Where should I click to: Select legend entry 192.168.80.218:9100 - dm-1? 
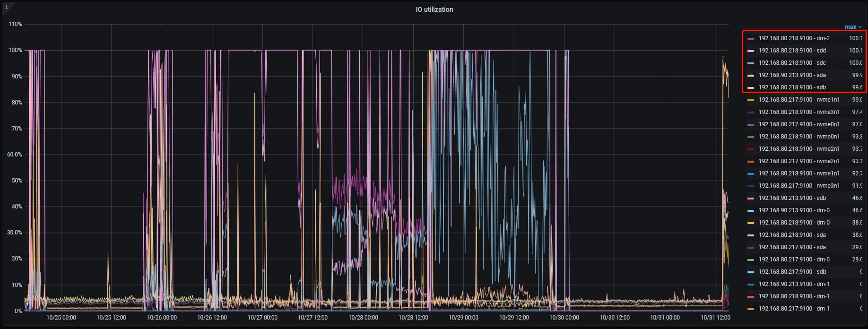[794, 296]
